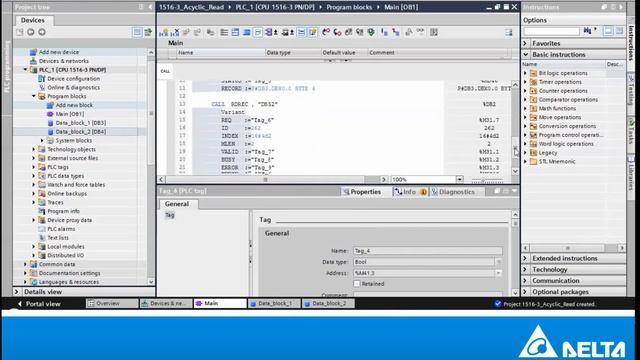Click the Counter operations folder icon
Image resolution: width=640 pixels, height=360 pixels.
click(533, 91)
